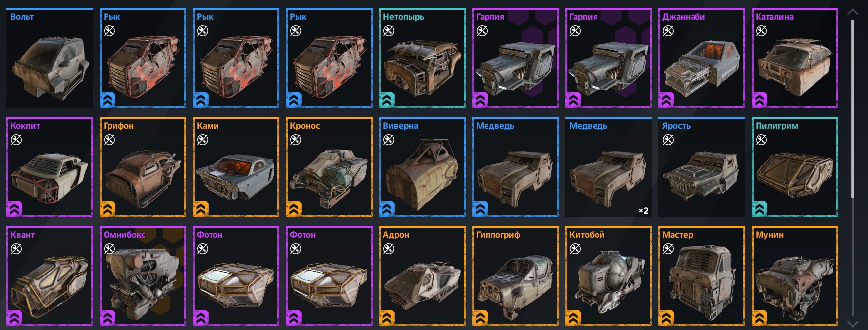Click the teal upgrade badge on Пилигрим
The width and height of the screenshot is (868, 330).
point(759,209)
